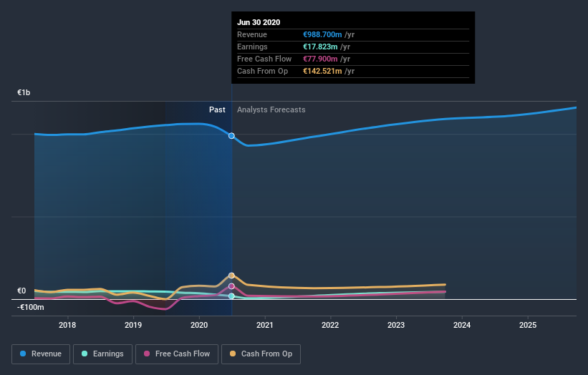Click the teal Earnings data point marker
The width and height of the screenshot is (588, 375).
pyautogui.click(x=232, y=296)
